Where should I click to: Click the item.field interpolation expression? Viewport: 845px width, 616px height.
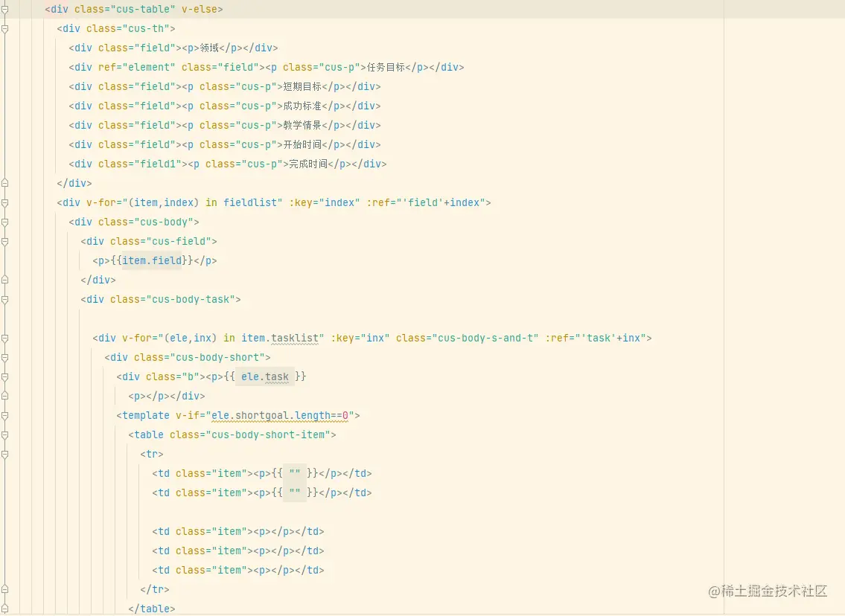click(152, 261)
